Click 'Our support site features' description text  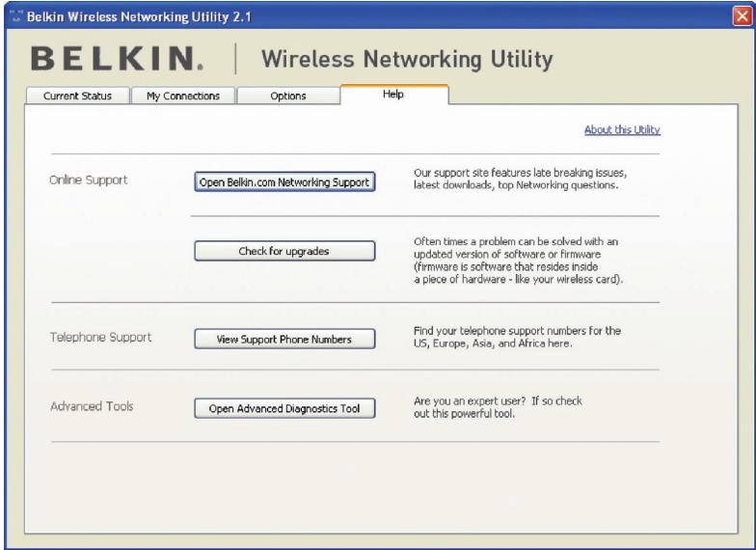point(520,179)
